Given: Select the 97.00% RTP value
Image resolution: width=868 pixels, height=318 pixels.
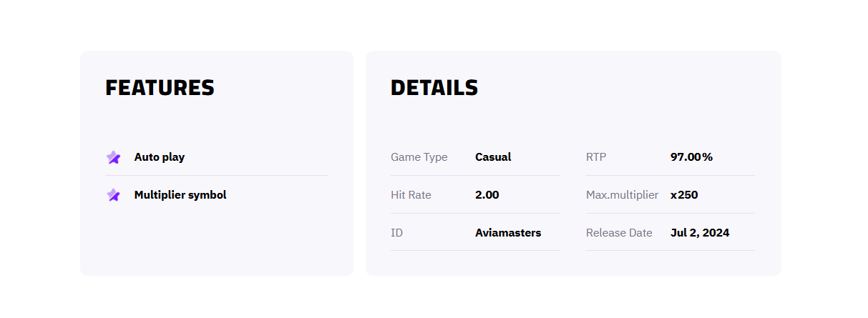Looking at the screenshot, I should 691,157.
